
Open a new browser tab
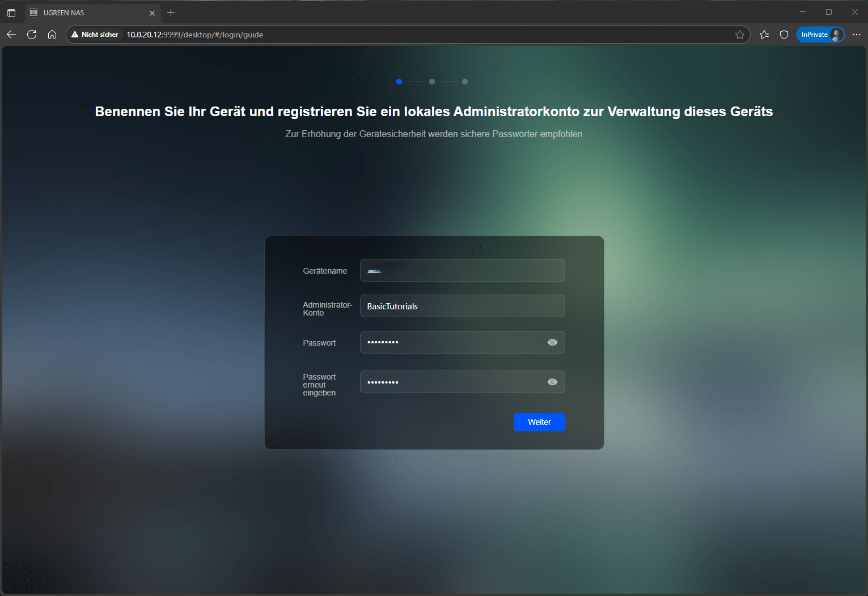[171, 12]
